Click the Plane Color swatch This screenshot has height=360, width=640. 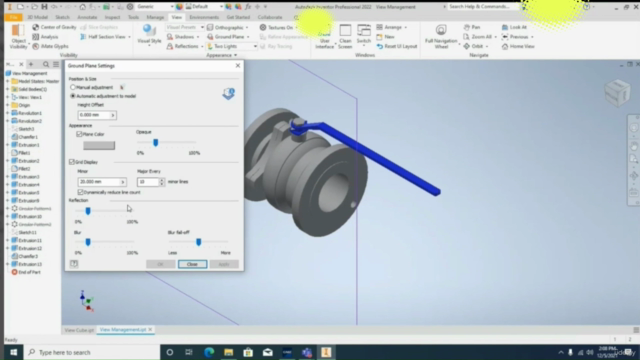pyautogui.click(x=99, y=145)
